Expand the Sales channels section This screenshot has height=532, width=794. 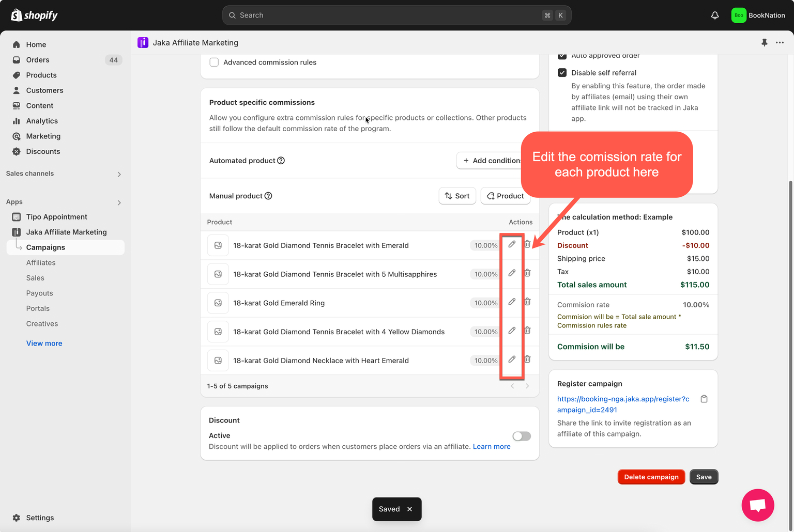click(119, 174)
